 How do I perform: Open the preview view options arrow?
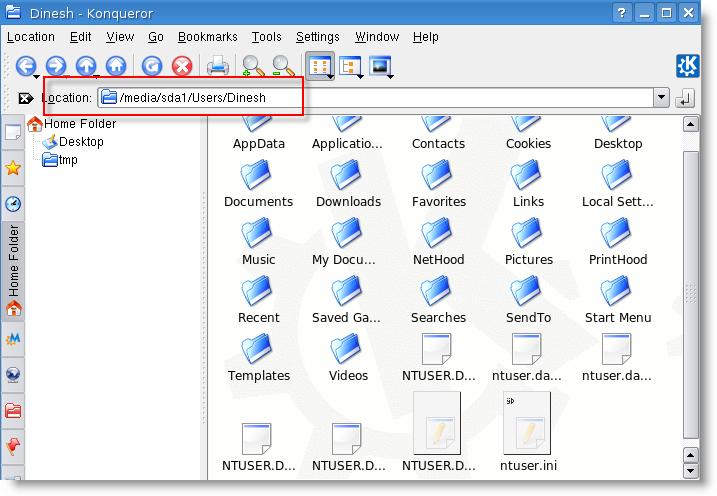click(x=390, y=77)
